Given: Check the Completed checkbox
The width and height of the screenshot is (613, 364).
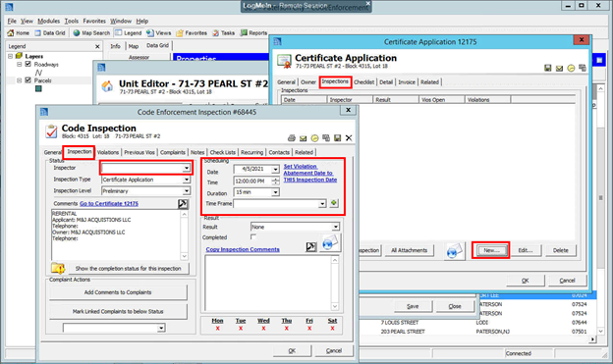Looking at the screenshot, I should [253, 236].
